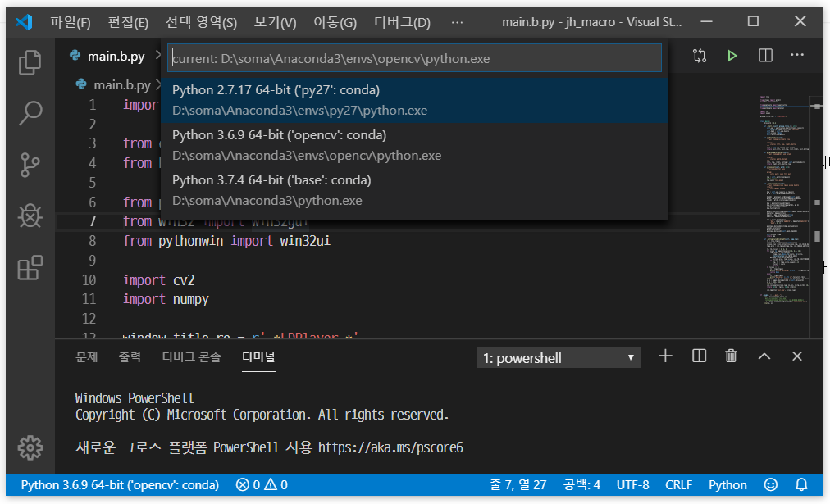Click the editor vertical scrollbar
Viewport: 830px width, 504px height.
(817, 217)
